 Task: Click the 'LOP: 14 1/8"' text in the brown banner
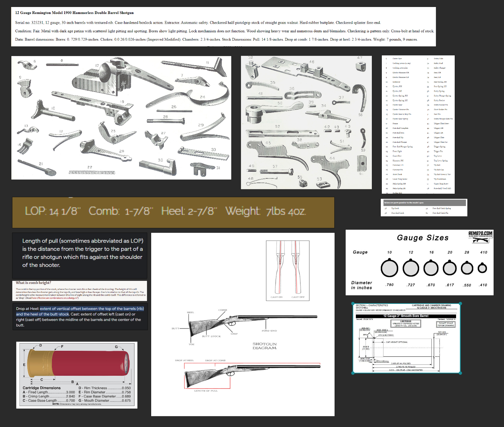(x=53, y=211)
